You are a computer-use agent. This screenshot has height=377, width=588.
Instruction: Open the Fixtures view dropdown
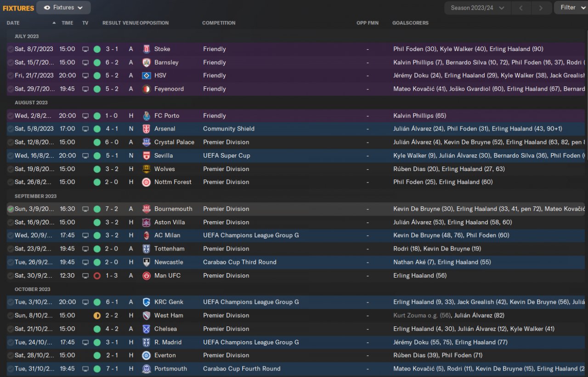pos(63,8)
